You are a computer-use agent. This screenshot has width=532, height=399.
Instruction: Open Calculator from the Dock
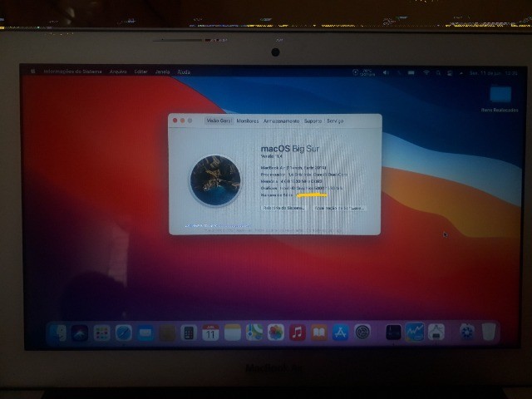coord(189,332)
